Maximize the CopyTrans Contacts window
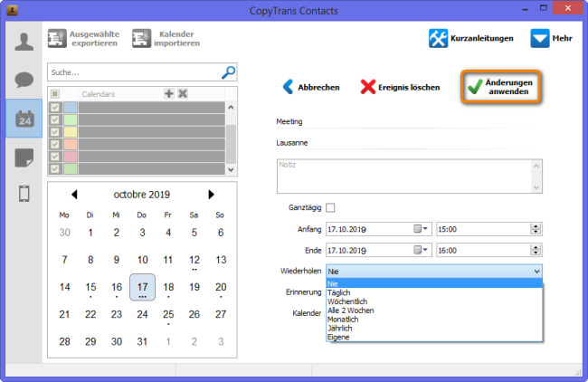 (544, 8)
